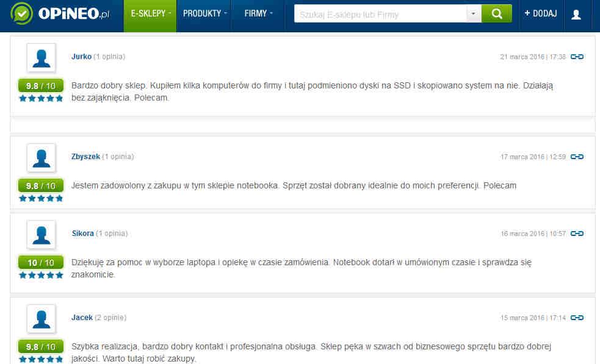Open Jacek's user profile link

pyautogui.click(x=82, y=318)
